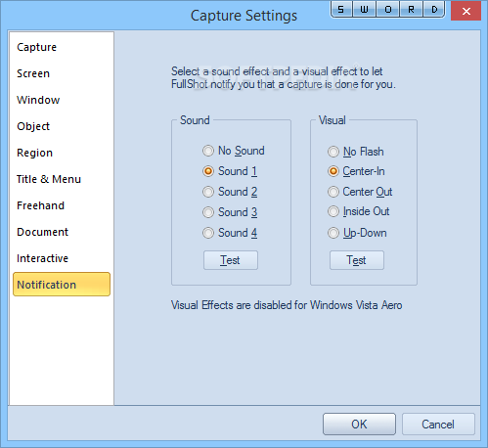The image size is (488, 448).
Task: Close the Capture Settings dialog
Action: click(466, 11)
